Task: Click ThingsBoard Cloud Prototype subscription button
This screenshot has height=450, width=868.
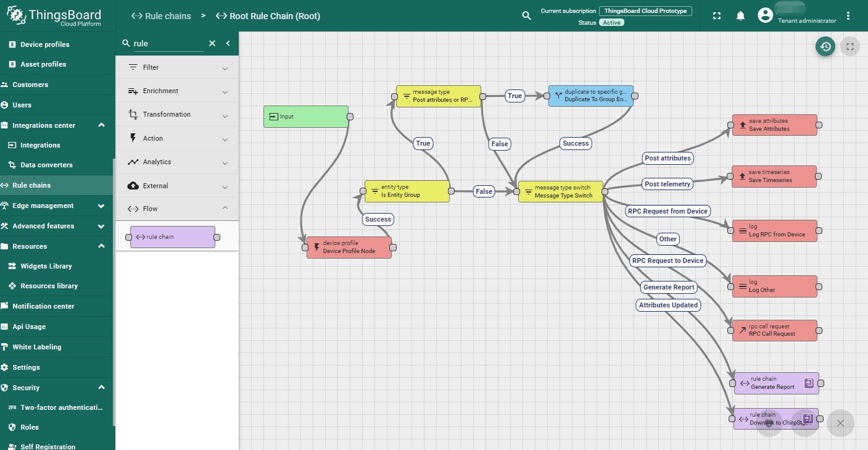Action: [645, 11]
